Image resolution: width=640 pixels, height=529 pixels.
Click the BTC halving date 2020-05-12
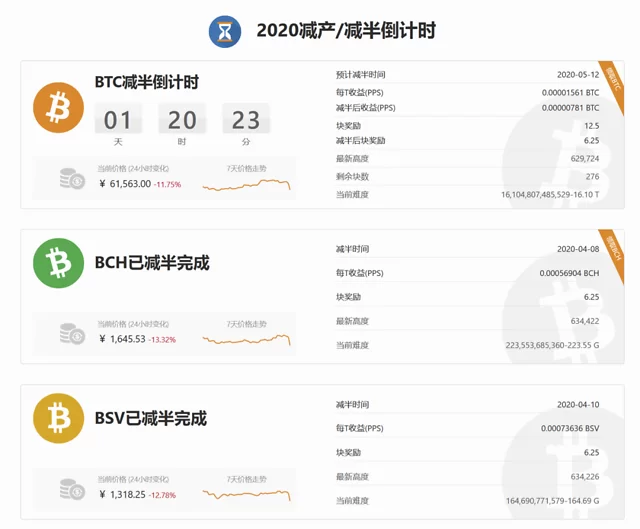578,75
